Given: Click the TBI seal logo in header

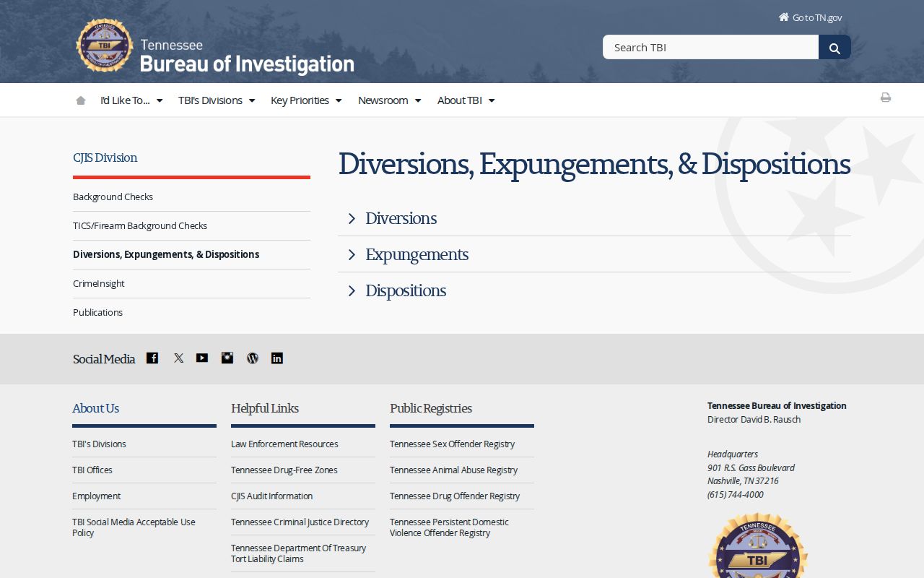Looking at the screenshot, I should click(105, 46).
